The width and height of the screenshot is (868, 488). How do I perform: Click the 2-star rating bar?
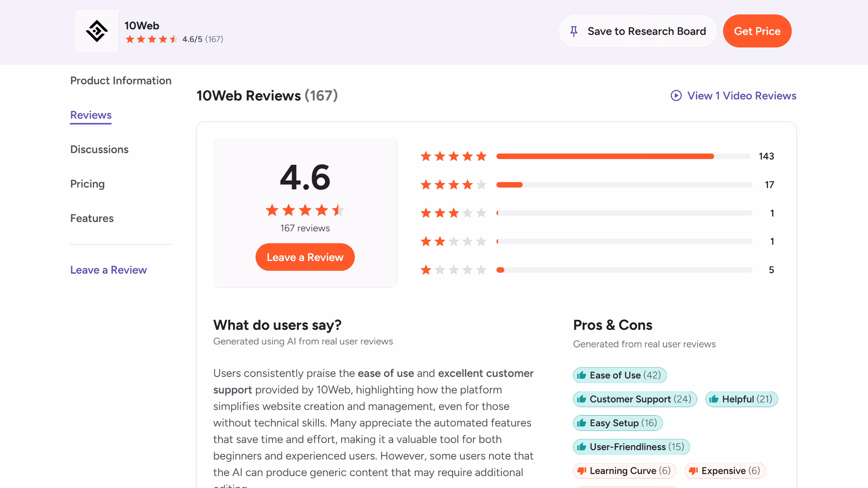[x=624, y=241]
